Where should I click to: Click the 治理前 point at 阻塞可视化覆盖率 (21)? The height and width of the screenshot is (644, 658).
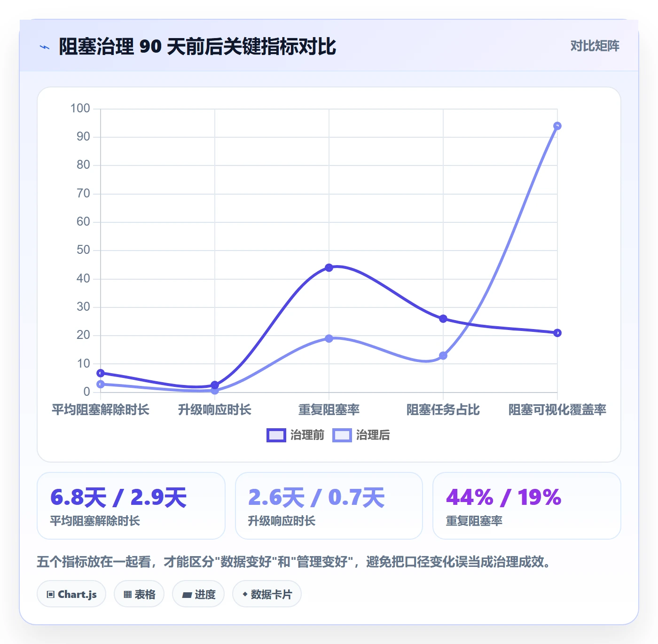tap(557, 333)
